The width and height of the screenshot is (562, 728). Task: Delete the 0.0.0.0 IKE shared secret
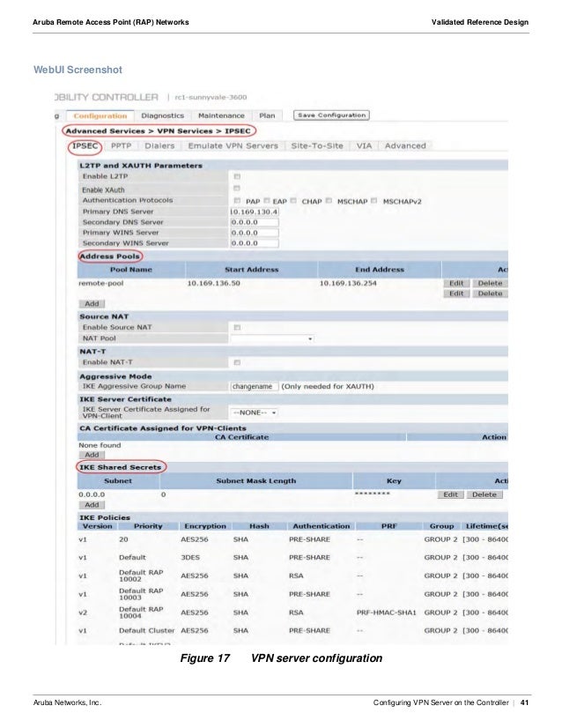484,495
